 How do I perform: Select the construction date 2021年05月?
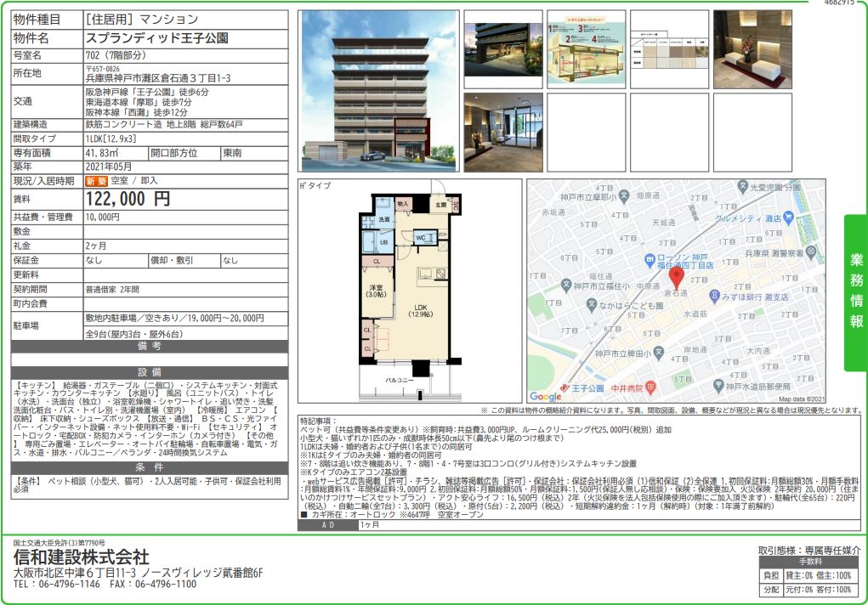tap(109, 167)
